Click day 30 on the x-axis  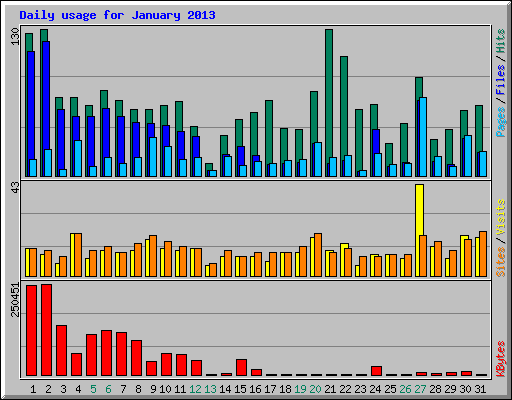click(x=465, y=389)
